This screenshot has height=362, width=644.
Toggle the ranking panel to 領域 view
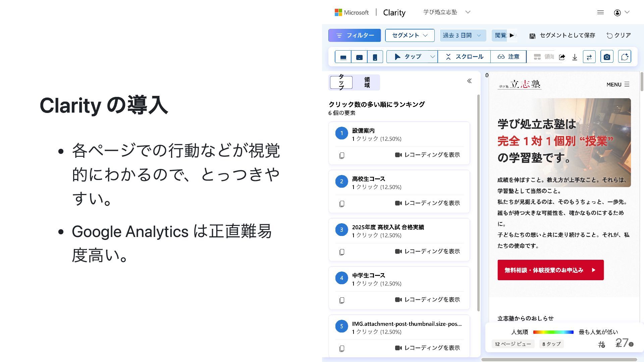tap(367, 82)
